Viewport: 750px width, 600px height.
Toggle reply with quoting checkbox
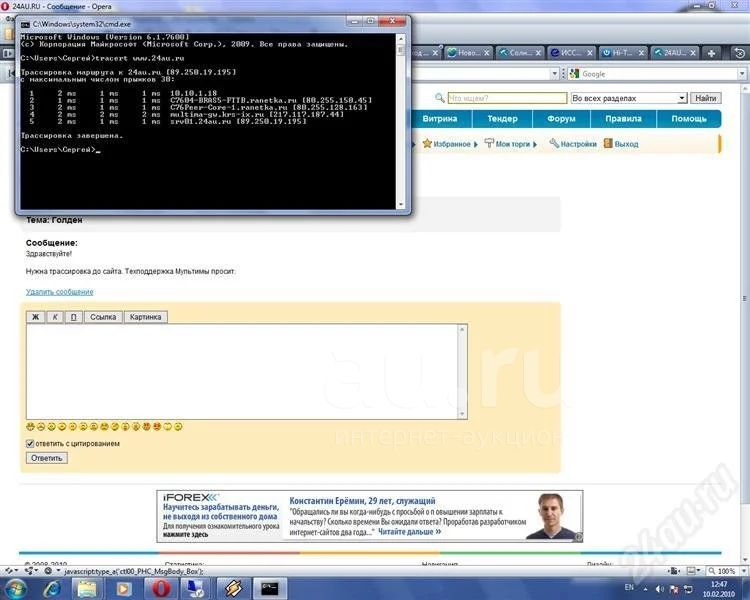tap(30, 444)
